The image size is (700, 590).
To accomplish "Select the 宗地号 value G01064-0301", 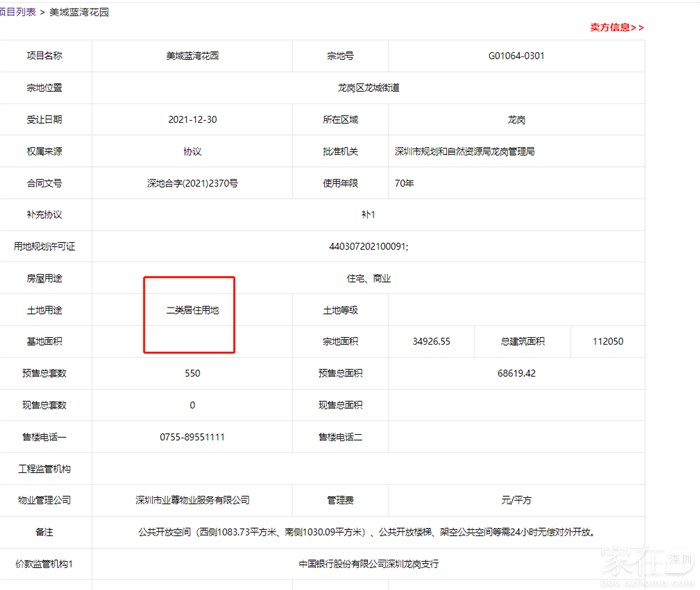I will (516, 56).
